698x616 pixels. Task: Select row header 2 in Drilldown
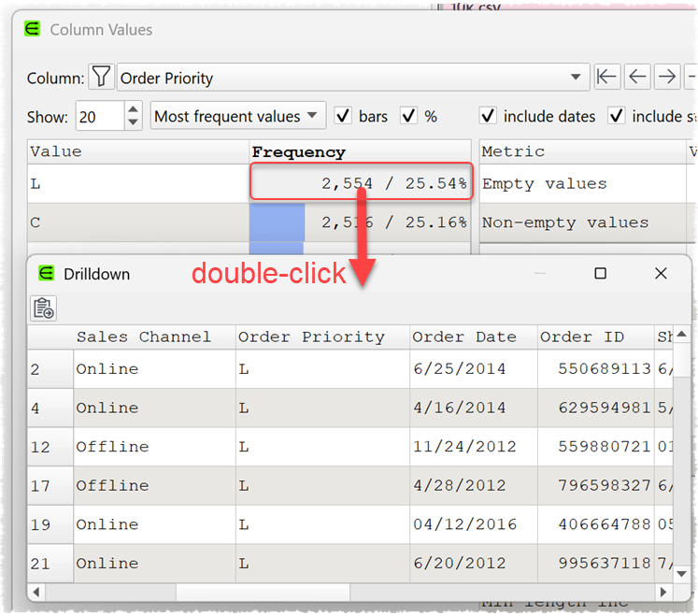pyautogui.click(x=50, y=369)
